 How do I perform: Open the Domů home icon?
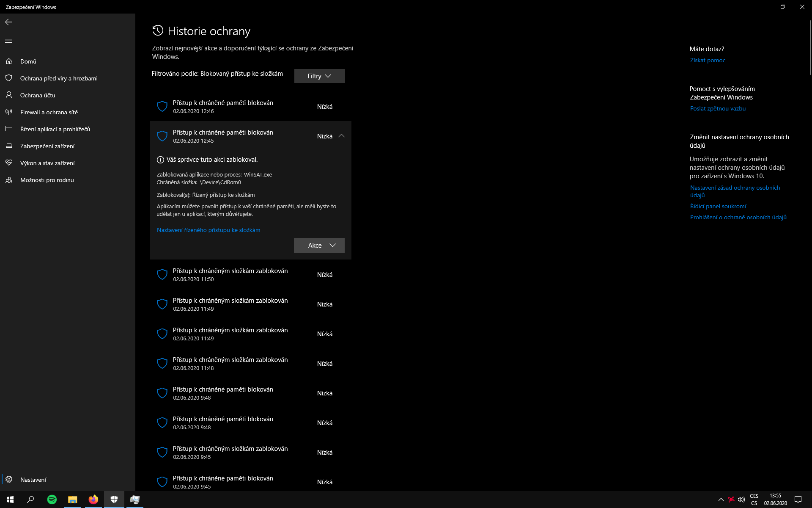tap(9, 61)
